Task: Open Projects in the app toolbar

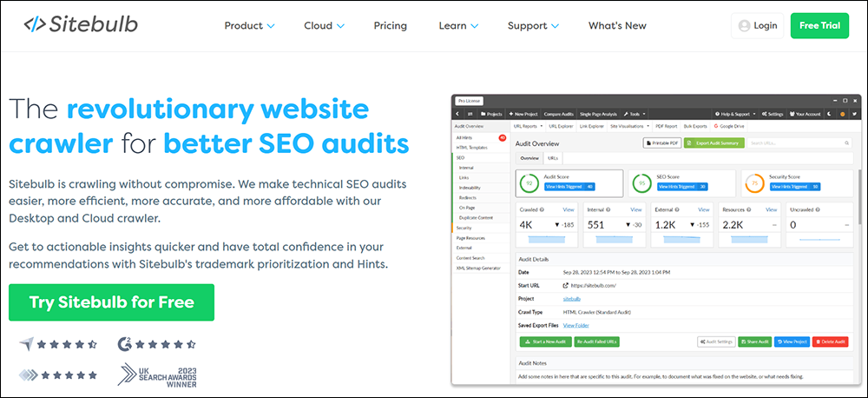Action: (x=491, y=114)
